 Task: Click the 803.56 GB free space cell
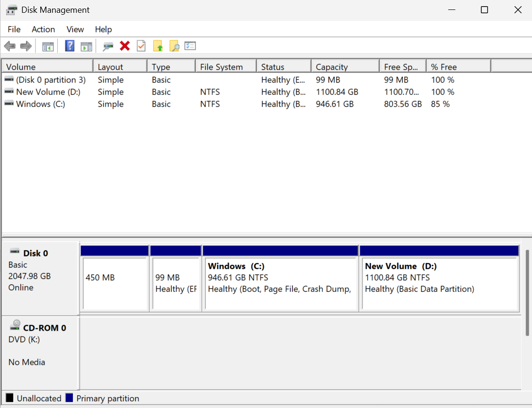click(x=403, y=104)
